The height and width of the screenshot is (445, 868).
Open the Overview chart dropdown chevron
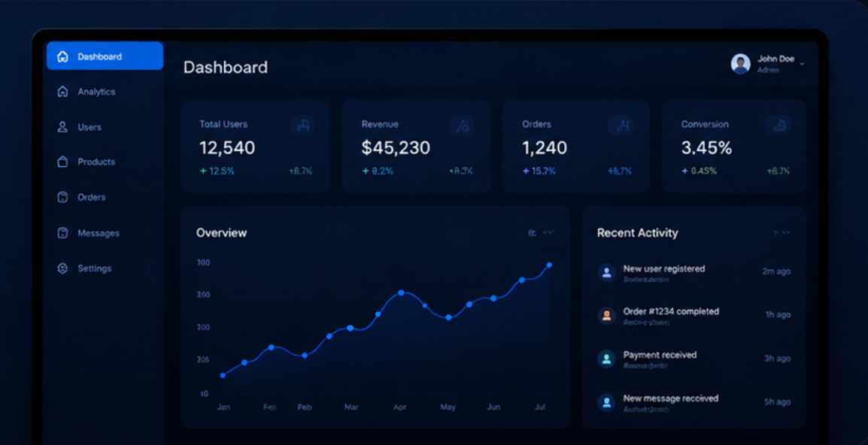pos(549,232)
